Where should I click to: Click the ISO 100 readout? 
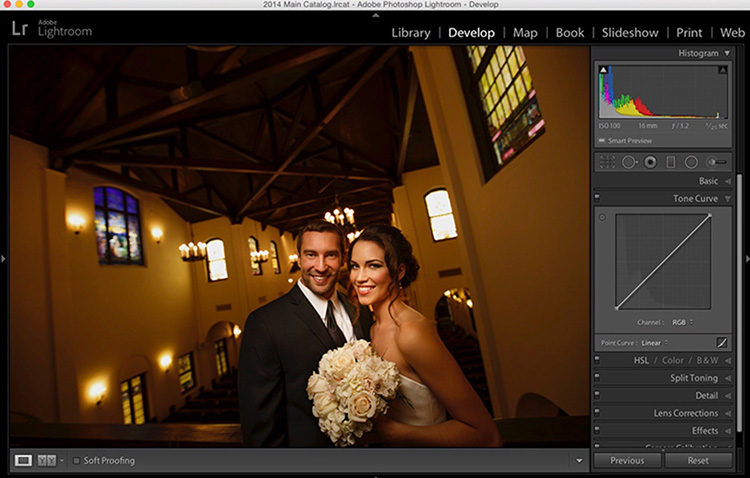pos(609,126)
